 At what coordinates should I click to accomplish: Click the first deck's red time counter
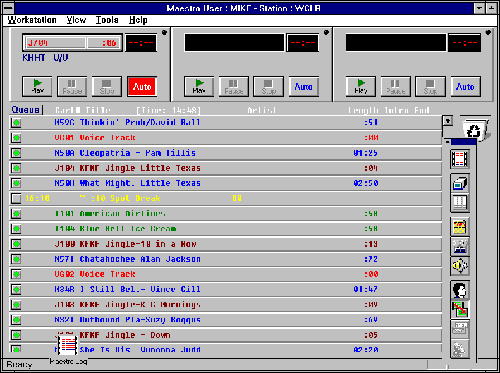coord(141,43)
